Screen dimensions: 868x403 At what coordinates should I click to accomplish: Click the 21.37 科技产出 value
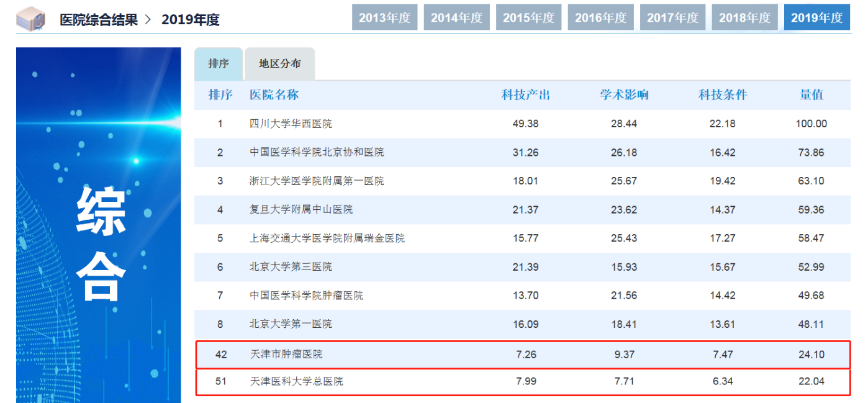525,209
